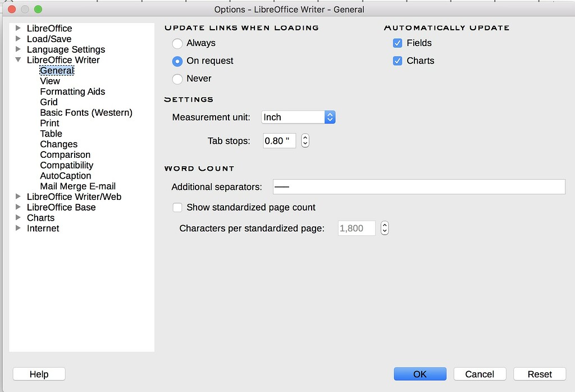575x392 pixels.
Task: Open the Changes options page
Action: (x=58, y=144)
